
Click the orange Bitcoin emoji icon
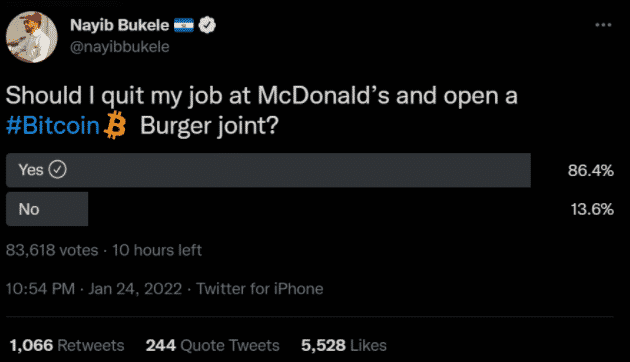[115, 125]
